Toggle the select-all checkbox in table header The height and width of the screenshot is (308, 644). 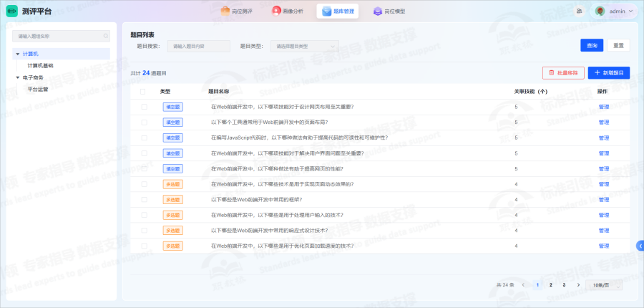coord(143,92)
